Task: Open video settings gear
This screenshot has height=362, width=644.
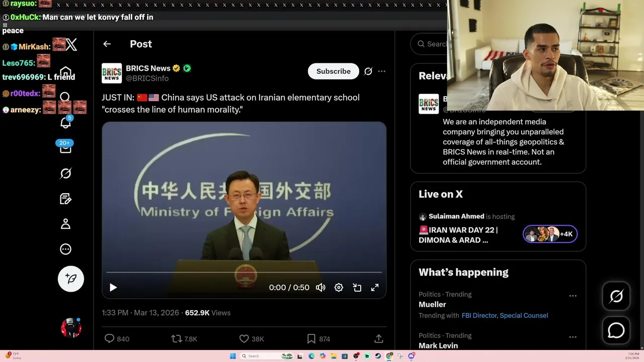Action: click(339, 288)
